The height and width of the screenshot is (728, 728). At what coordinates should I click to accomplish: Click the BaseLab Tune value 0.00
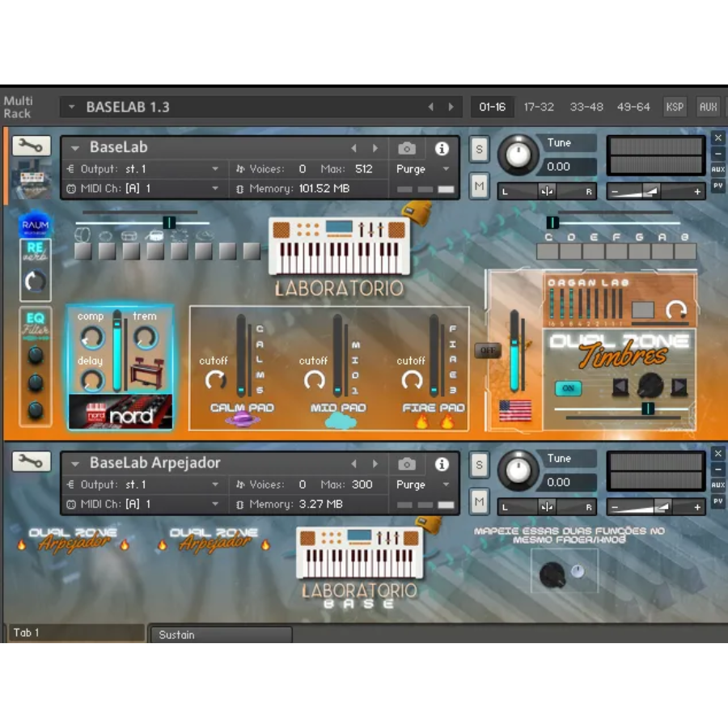pos(558,167)
